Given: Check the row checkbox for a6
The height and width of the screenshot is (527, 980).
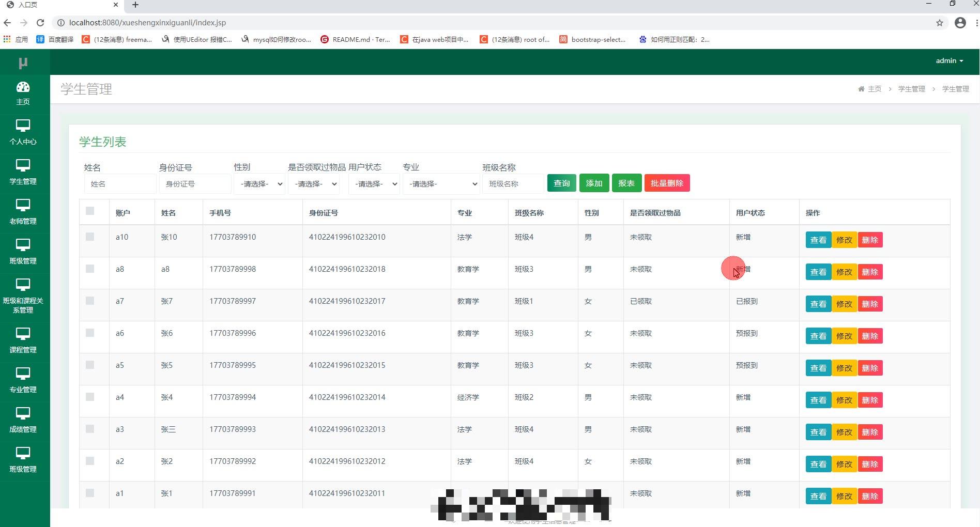Looking at the screenshot, I should (90, 333).
